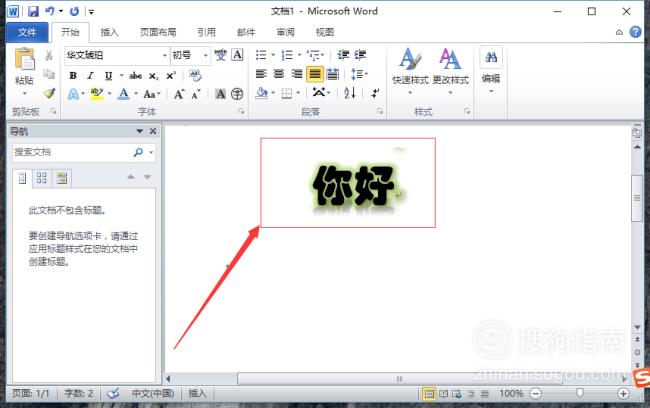Click the Undo arrow icon
The image size is (650, 408).
click(x=50, y=11)
